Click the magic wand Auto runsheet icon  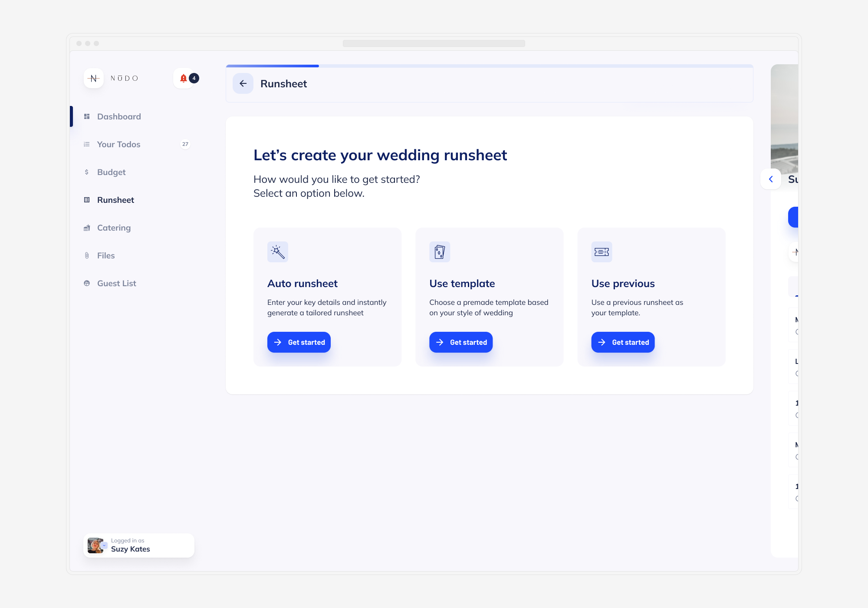coord(278,252)
